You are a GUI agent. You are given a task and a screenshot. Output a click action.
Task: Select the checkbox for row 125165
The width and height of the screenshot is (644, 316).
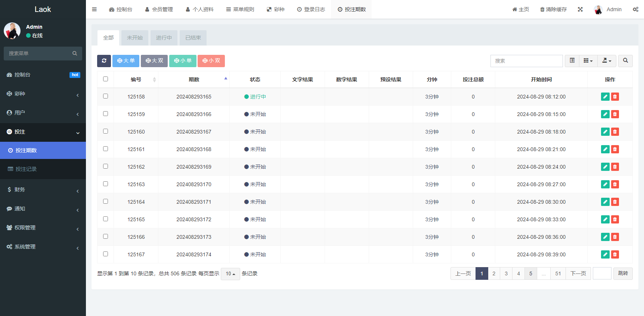click(x=105, y=219)
